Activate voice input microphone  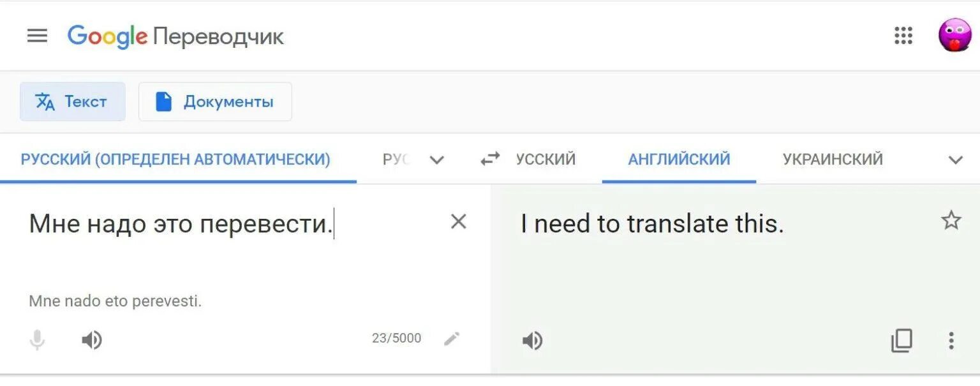pos(38,340)
